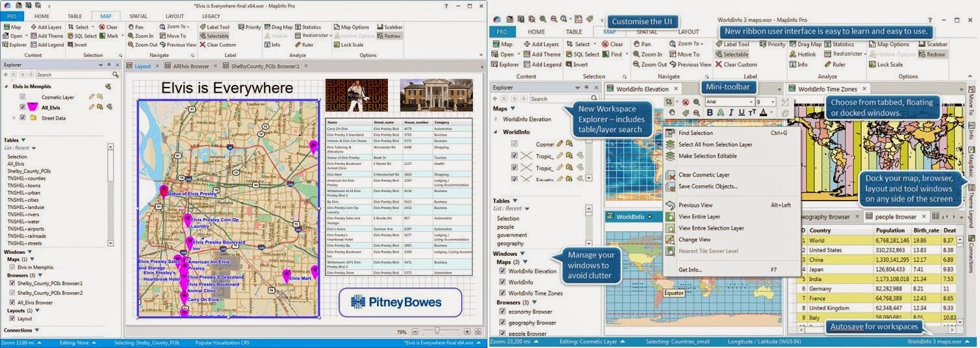Toggle the Layout window checkbox in left Explorer
Viewport: 980px width, 348px height.
coord(12,319)
